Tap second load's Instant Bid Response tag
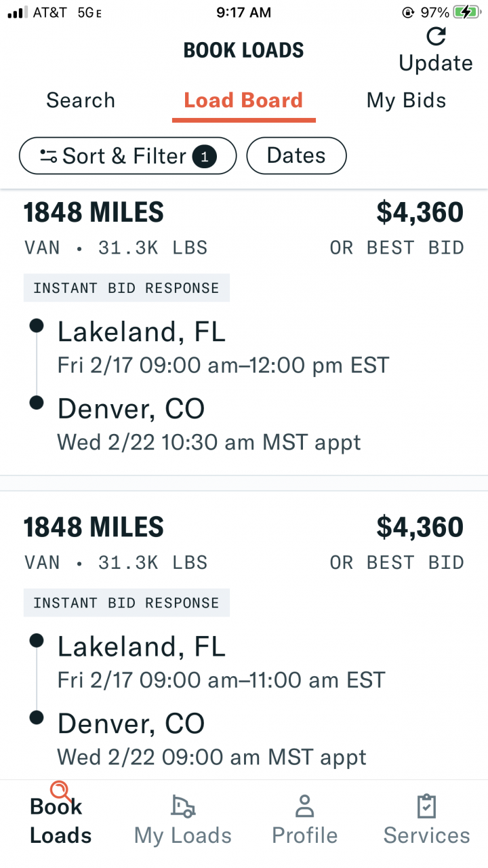Image resolution: width=488 pixels, height=868 pixels. [126, 603]
